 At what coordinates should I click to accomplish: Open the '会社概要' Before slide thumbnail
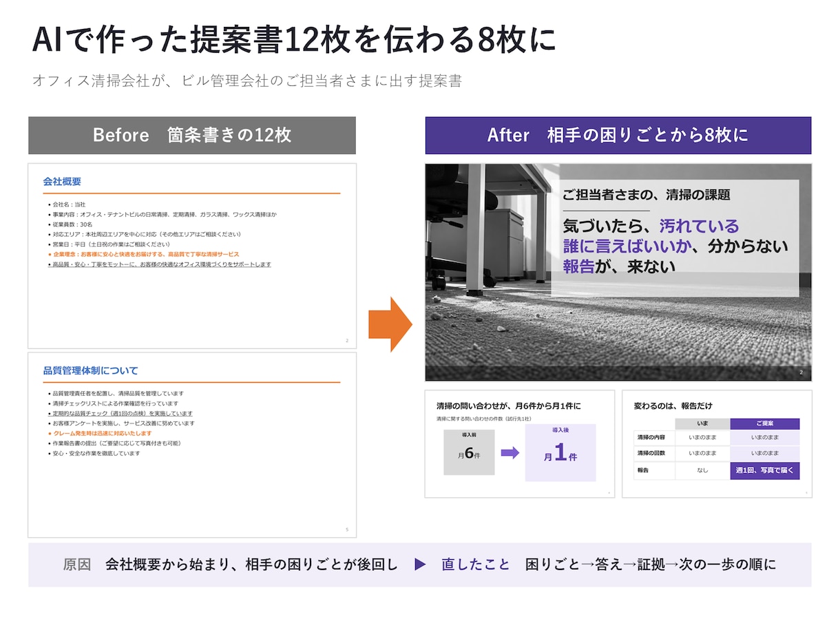(192, 255)
